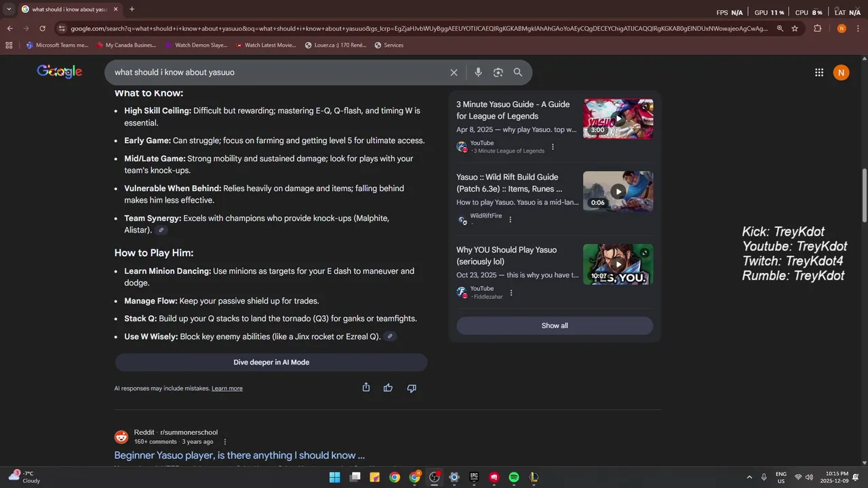
Task: Open the tab search dropdown arrow
Action: tap(9, 9)
